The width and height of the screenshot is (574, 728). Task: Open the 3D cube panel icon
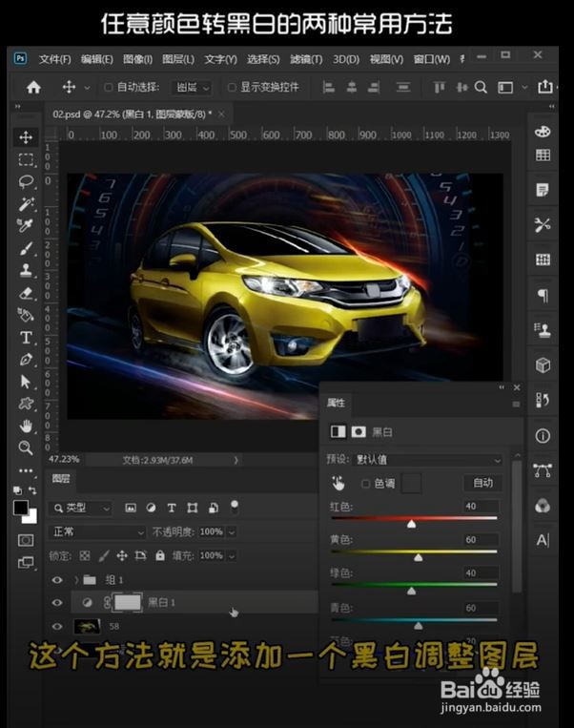tap(543, 365)
